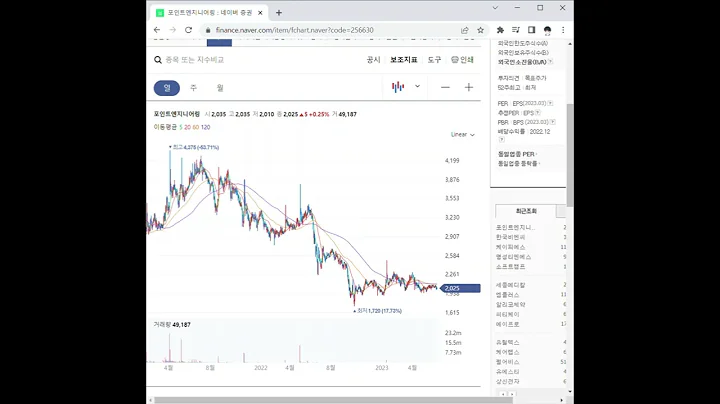Open 세종메디칼 in recent list
The height and width of the screenshot is (404, 720).
click(510, 285)
